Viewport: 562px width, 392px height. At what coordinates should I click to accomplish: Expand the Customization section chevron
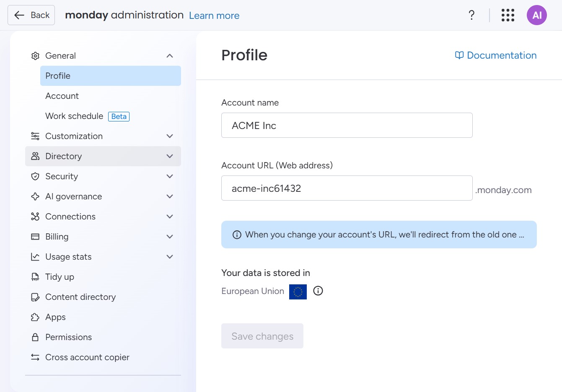point(170,136)
